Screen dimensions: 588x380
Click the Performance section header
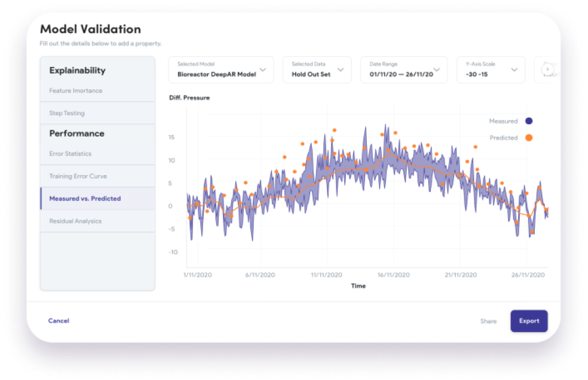point(76,133)
